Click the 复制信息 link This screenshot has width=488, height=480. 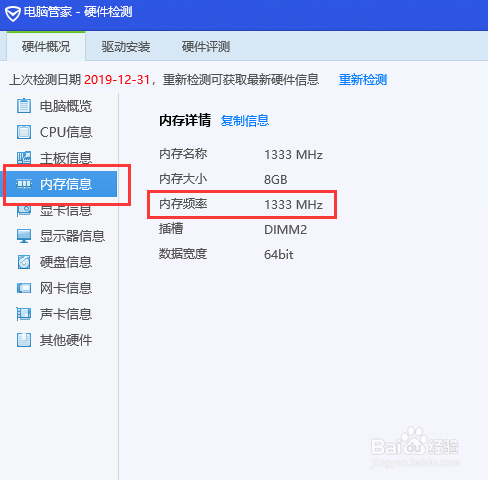click(245, 121)
